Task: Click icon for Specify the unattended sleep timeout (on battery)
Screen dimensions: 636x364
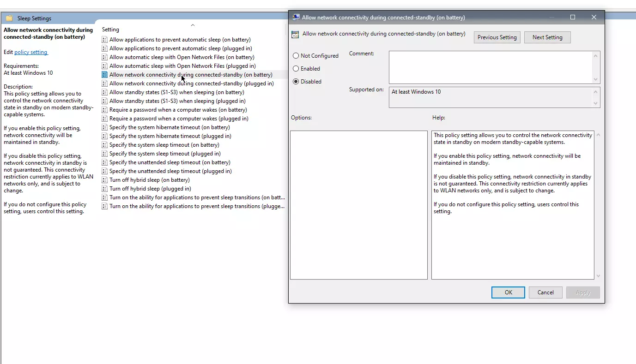Action: (x=105, y=162)
